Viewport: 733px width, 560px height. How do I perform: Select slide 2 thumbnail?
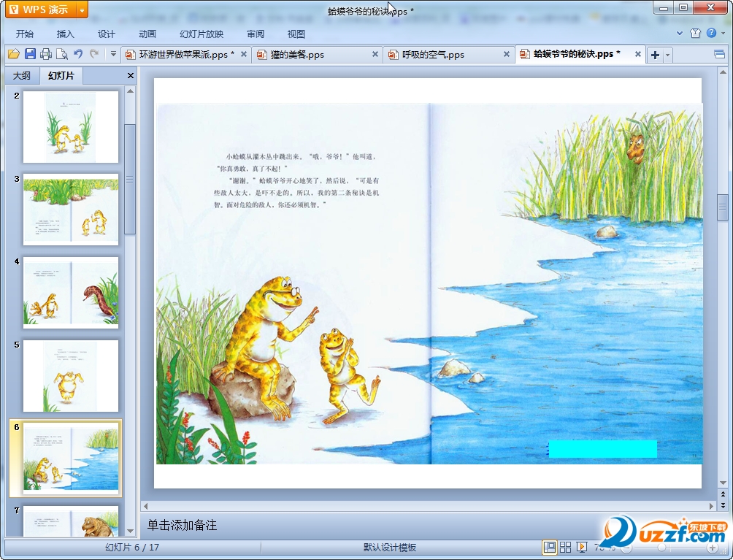pyautogui.click(x=71, y=127)
